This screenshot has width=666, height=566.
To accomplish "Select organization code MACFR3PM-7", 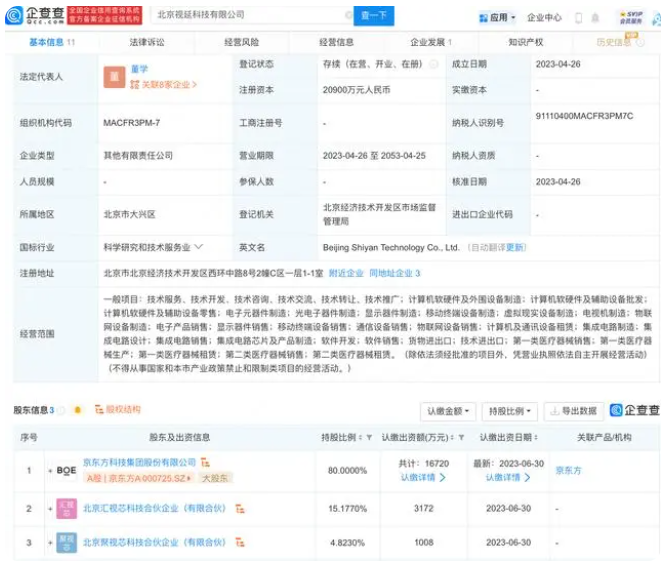I will pyautogui.click(x=132, y=123).
